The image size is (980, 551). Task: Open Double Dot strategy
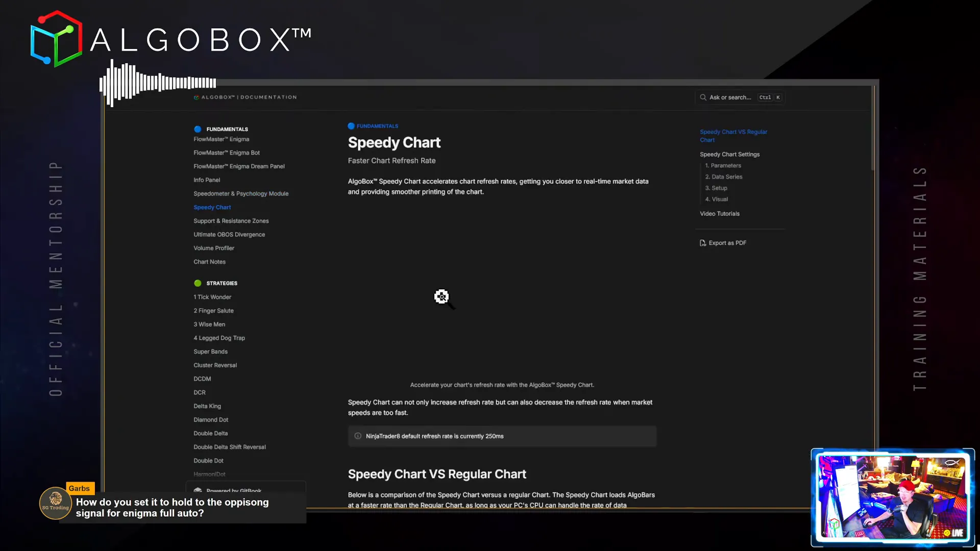[x=208, y=461]
